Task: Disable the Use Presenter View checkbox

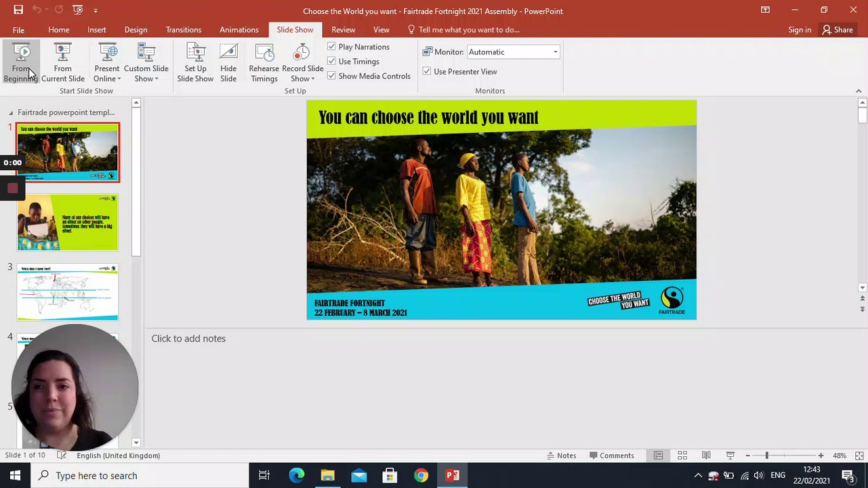Action: click(x=427, y=71)
